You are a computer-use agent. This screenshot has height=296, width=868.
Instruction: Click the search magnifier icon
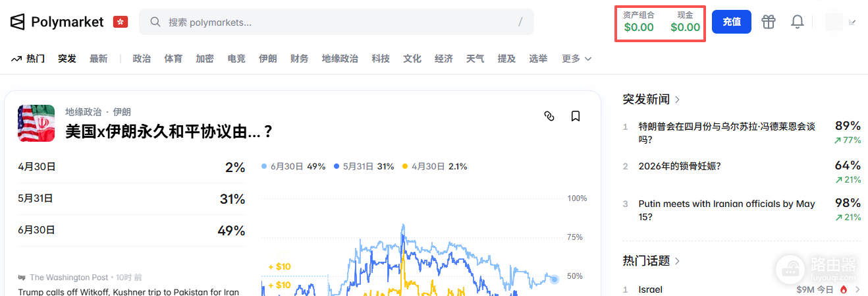(x=155, y=22)
